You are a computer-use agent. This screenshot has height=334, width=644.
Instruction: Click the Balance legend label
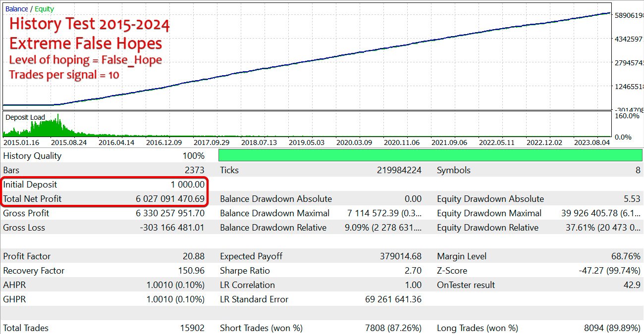[16, 9]
